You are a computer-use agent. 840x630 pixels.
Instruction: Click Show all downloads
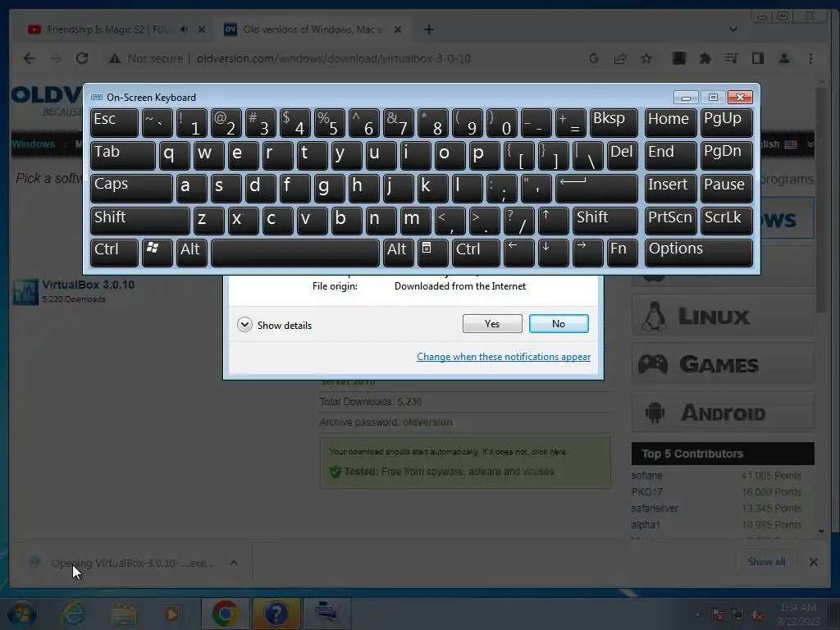767,561
